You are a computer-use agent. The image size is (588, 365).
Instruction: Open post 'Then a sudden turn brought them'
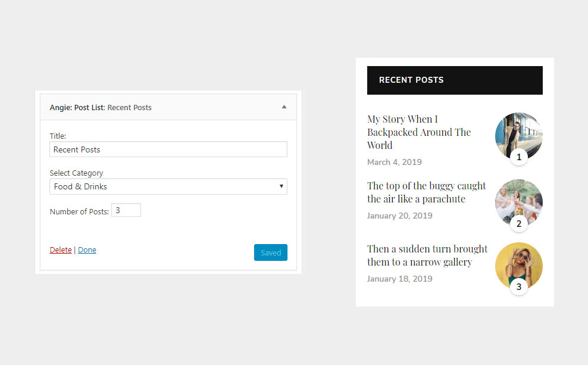[427, 255]
